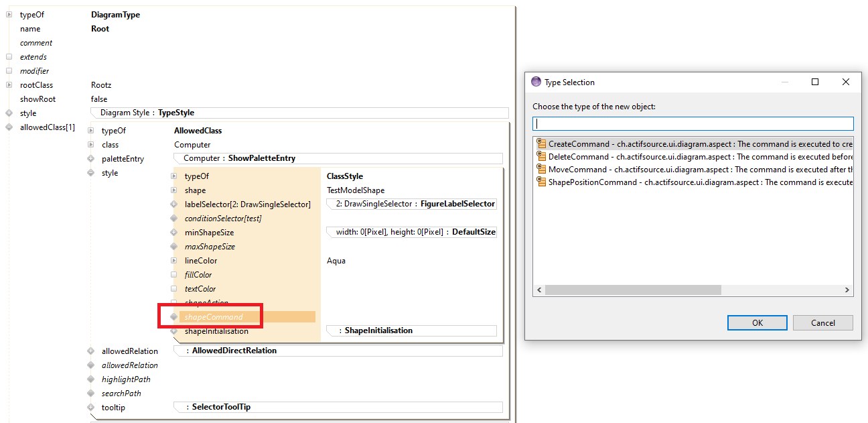
Task: Click the ShapePositionCommand class icon
Action: 541,182
